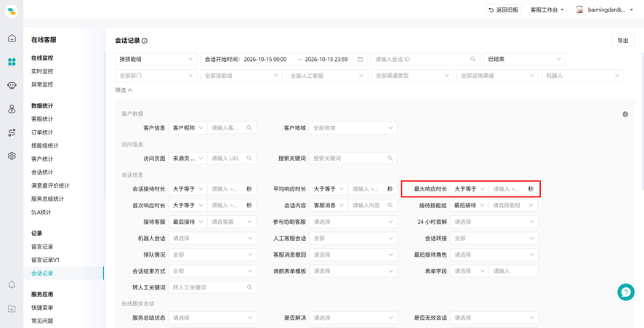Open the filter settings gear icon
Viewport: 644px width, 328px height.
(625, 114)
